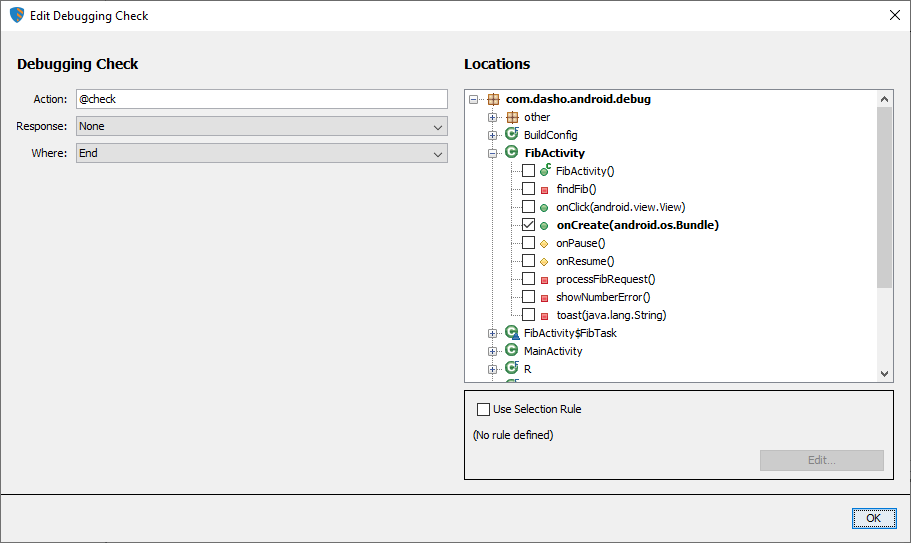Viewport: 911px width, 543px height.
Task: Check the toast(java.lang.String) checkbox
Action: pyautogui.click(x=528, y=315)
